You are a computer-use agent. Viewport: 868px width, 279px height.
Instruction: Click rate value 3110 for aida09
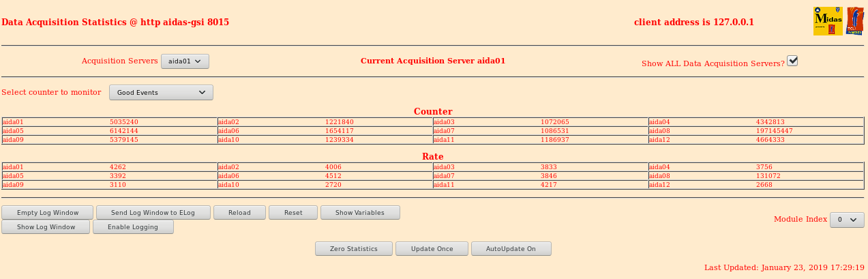pyautogui.click(x=118, y=185)
